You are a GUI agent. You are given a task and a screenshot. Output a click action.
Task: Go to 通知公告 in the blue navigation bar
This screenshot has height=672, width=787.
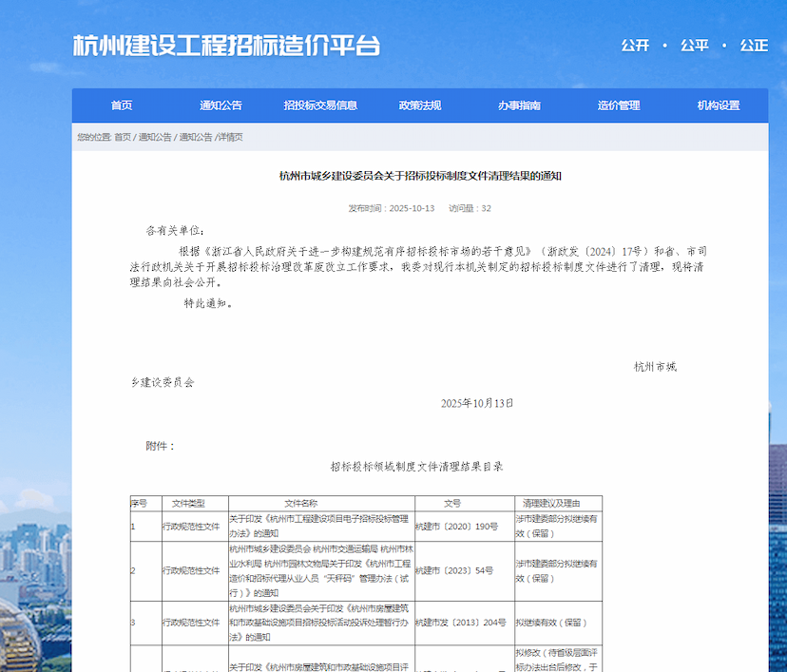coord(221,106)
